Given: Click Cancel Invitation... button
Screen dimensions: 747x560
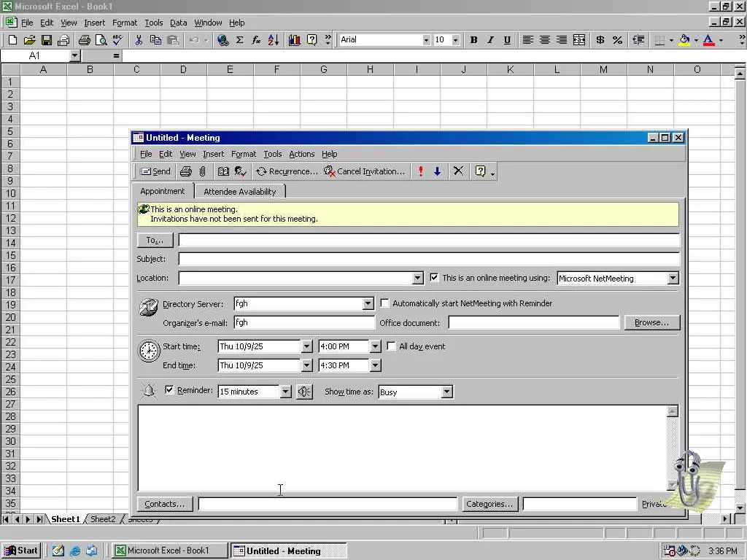Looking at the screenshot, I should 365,171.
